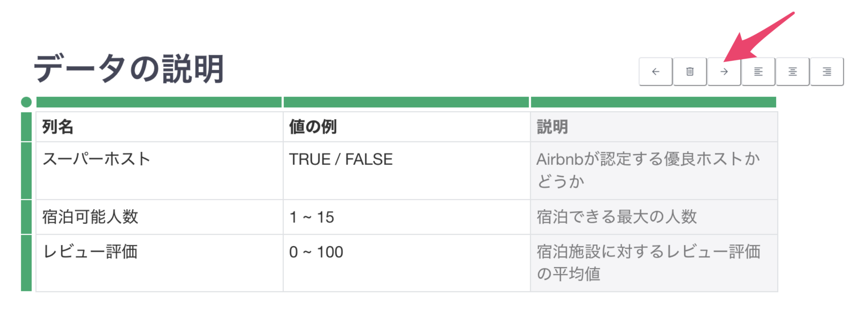Click the データの説明 heading
Image resolution: width=868 pixels, height=328 pixels.
(x=129, y=69)
